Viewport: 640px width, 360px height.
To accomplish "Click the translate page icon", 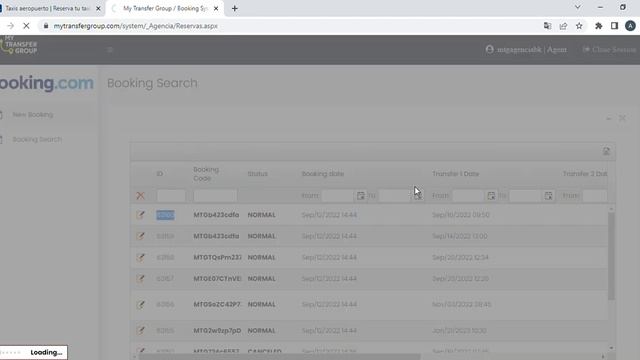I will pyautogui.click(x=547, y=26).
